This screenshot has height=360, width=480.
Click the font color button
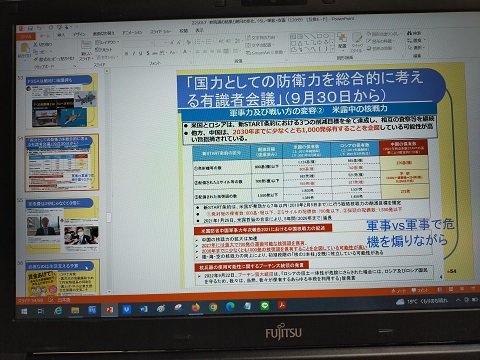pos(185,52)
